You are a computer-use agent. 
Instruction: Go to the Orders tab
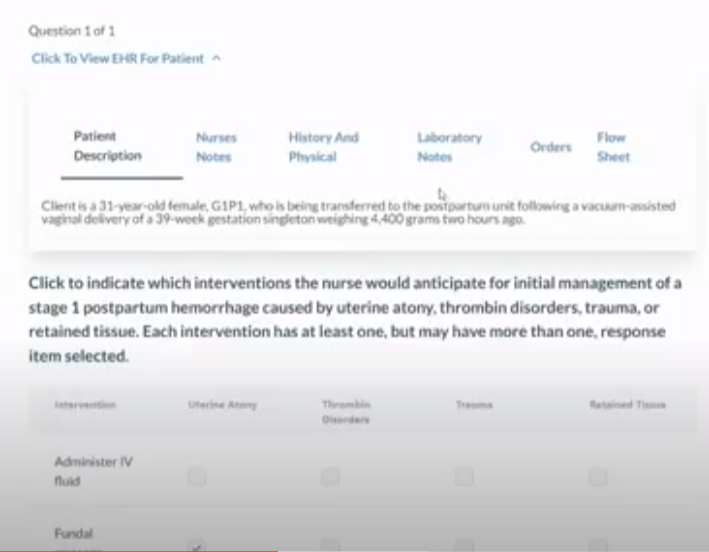pos(551,147)
